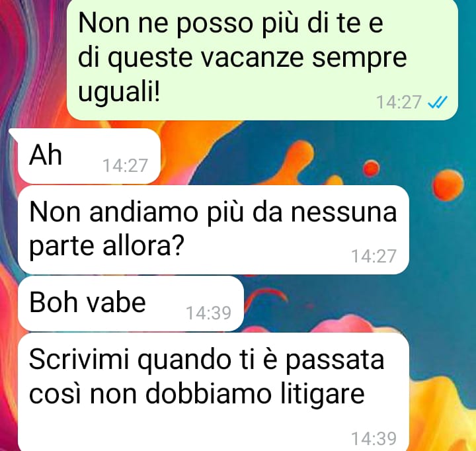Viewport: 476px width, 451px height.
Task: Click the pointed tail of the "Ah" bubble
Action: [x=13, y=132]
